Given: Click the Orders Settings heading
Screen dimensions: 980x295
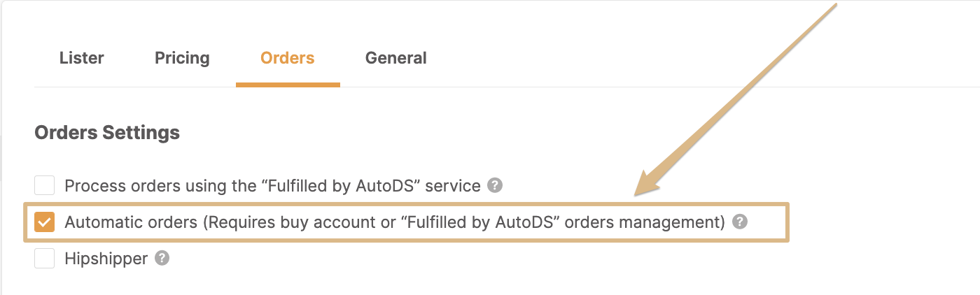Looking at the screenshot, I should (107, 133).
